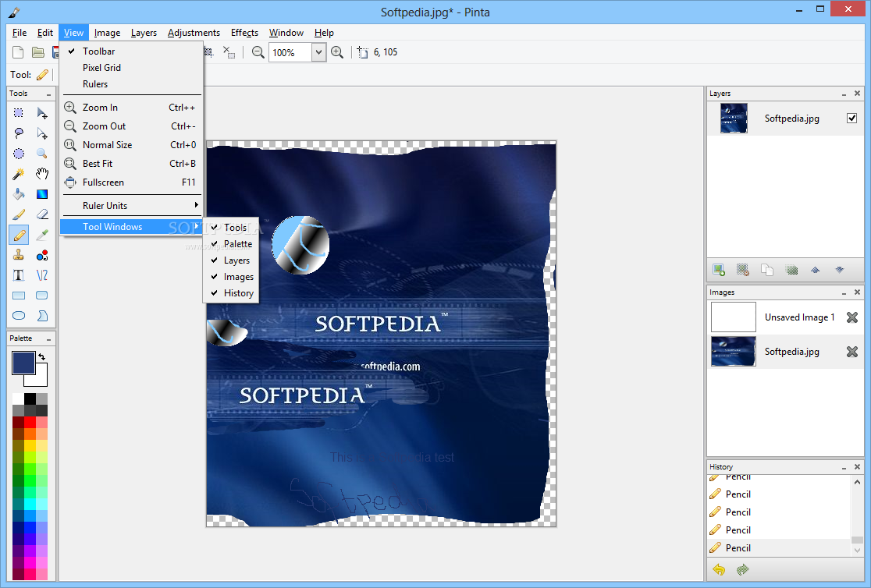Minimize the Layers panel
Viewport: 871px width, 588px height.
click(844, 94)
